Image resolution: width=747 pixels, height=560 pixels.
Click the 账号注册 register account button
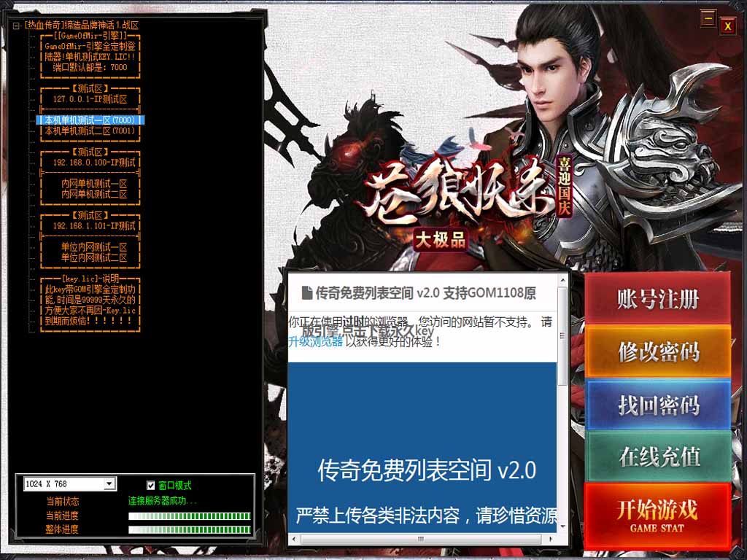657,299
